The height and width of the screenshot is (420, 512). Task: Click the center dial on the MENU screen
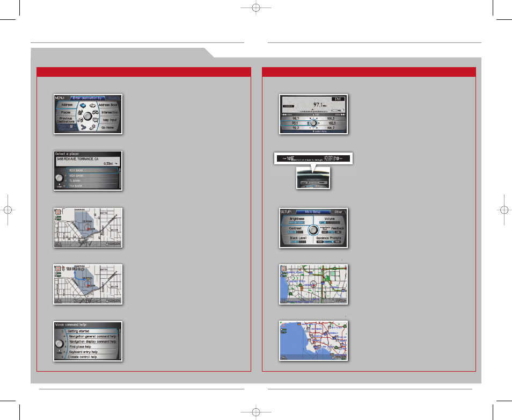88,116
